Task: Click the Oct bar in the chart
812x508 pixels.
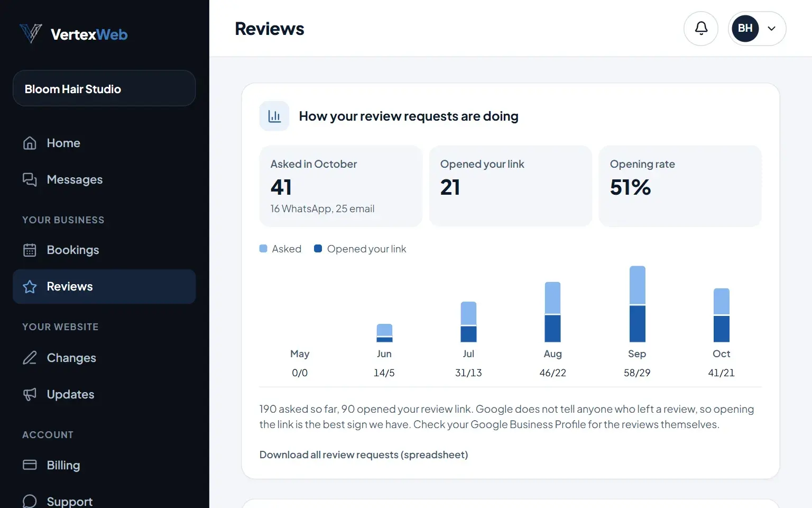Action: click(x=722, y=315)
